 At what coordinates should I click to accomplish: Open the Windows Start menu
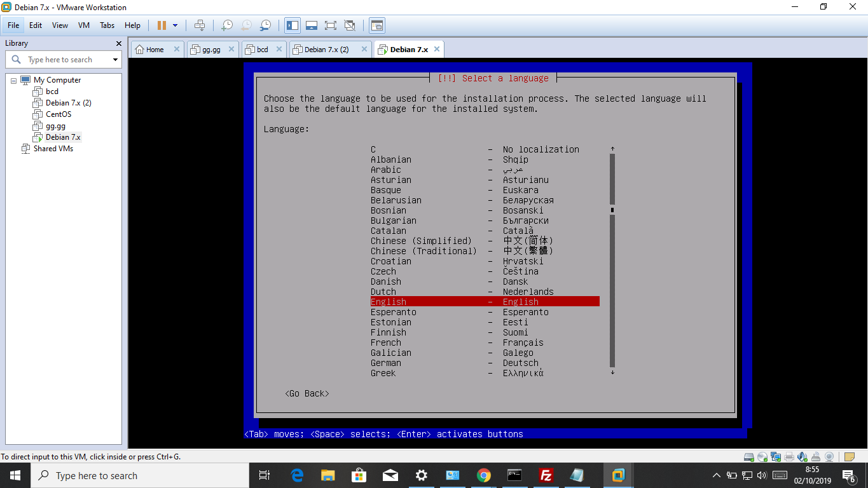15,475
